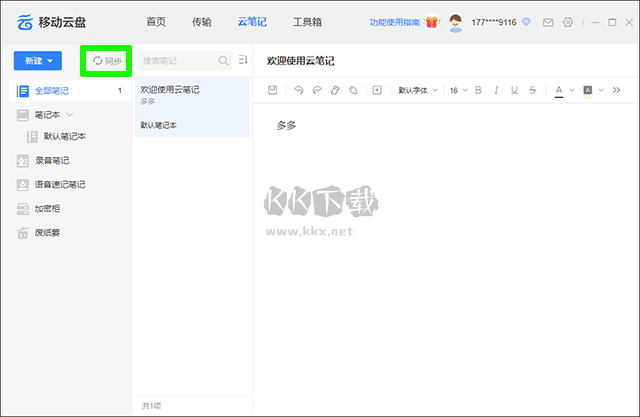Switch to the 传输 tab
Viewport: 640px width, 417px height.
tap(202, 21)
